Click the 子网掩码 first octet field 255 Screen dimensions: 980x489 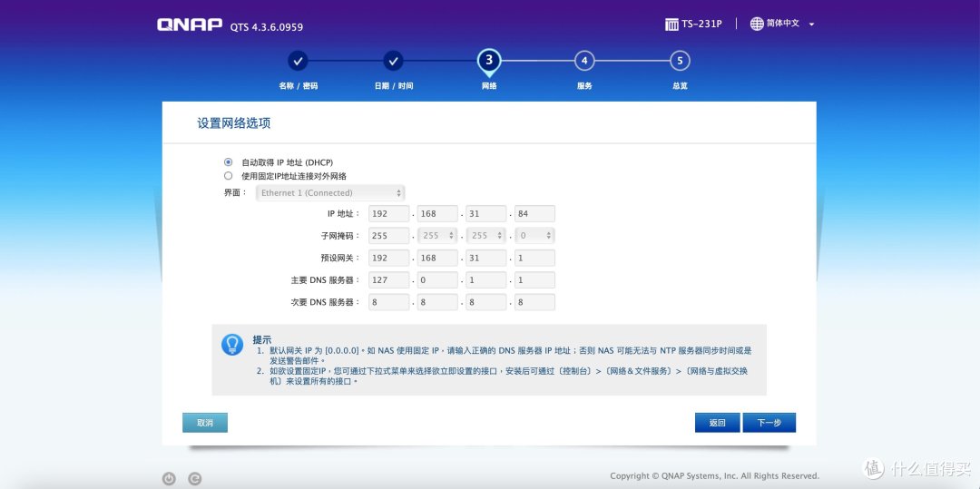pos(388,236)
